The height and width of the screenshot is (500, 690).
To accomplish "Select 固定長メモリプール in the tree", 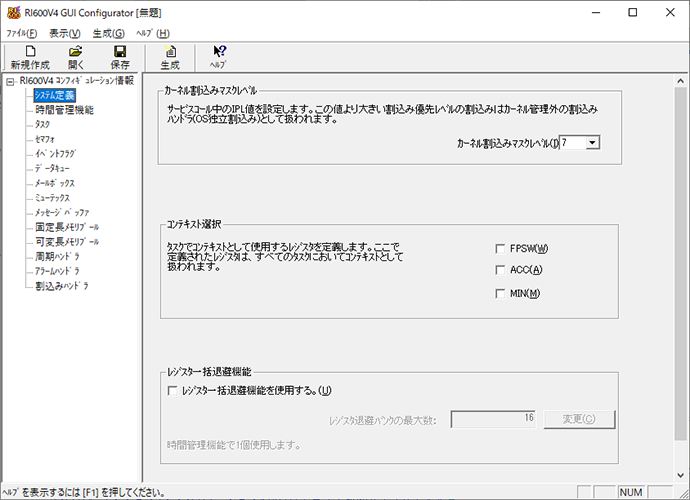I will (x=67, y=227).
